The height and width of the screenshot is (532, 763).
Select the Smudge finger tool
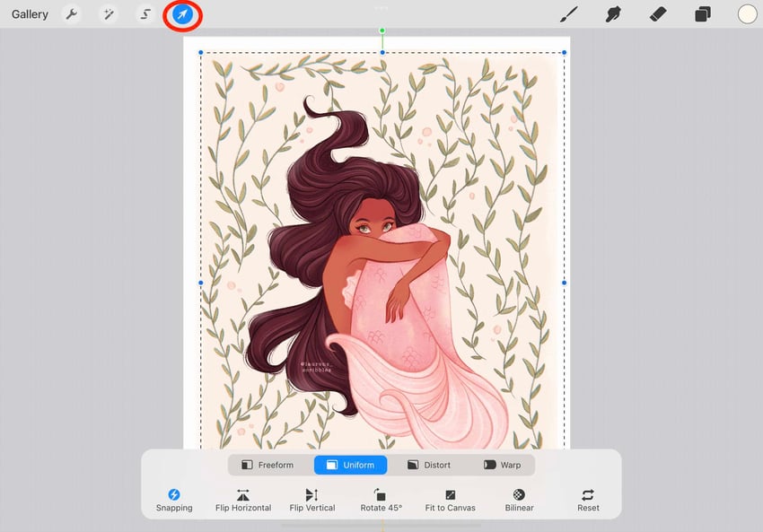613,14
